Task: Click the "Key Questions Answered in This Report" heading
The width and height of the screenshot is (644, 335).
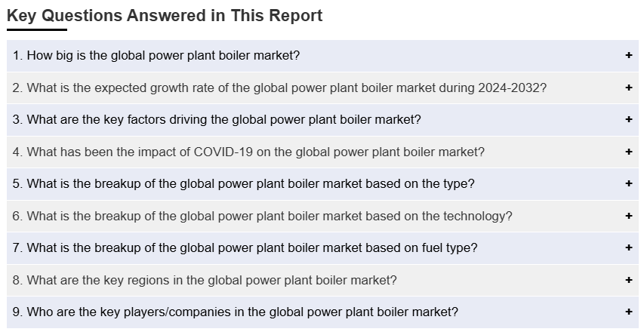Action: (165, 16)
